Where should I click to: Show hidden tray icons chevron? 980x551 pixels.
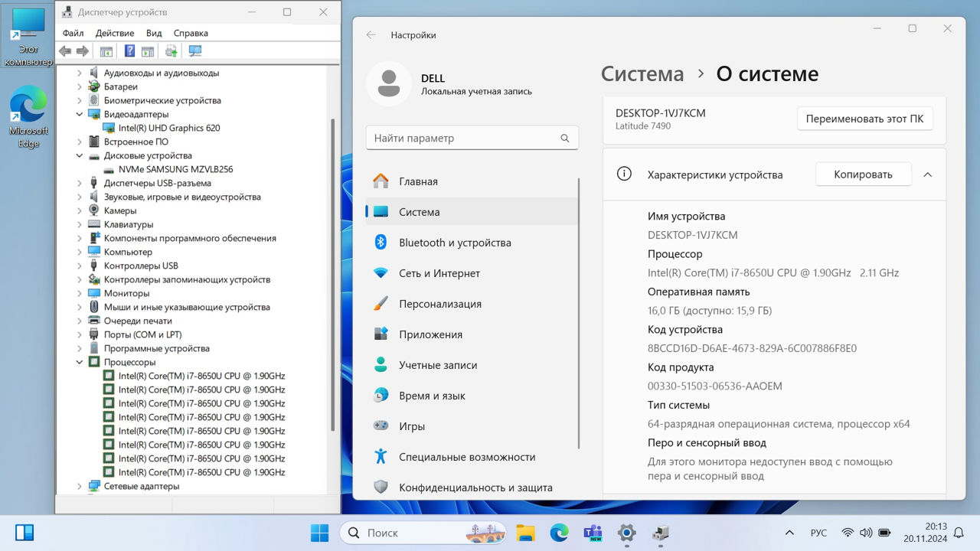(789, 533)
